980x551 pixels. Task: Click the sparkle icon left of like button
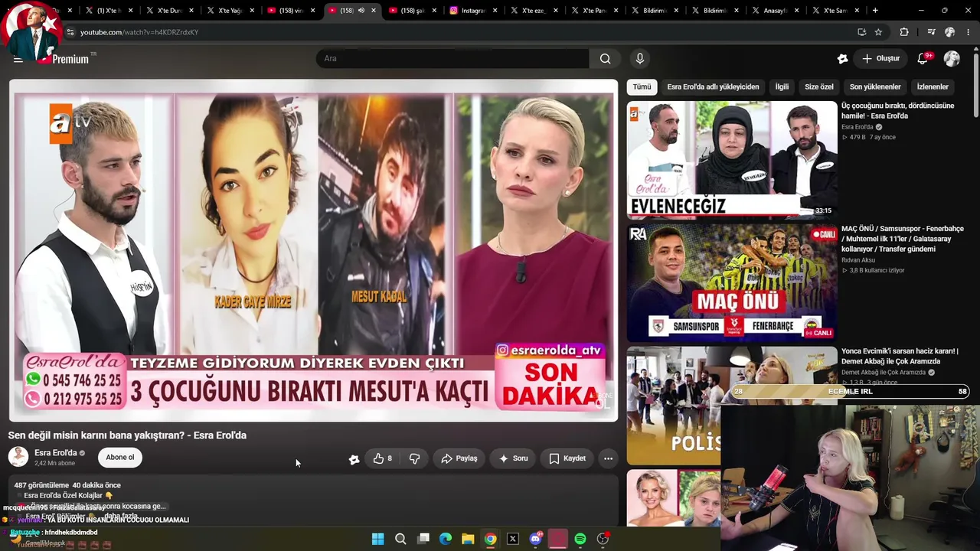354,459
